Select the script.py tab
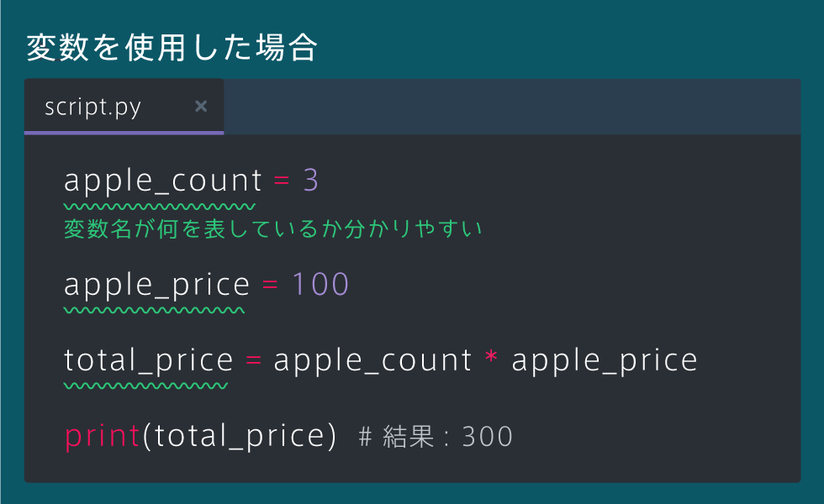Image resolution: width=824 pixels, height=504 pixels. point(124,107)
